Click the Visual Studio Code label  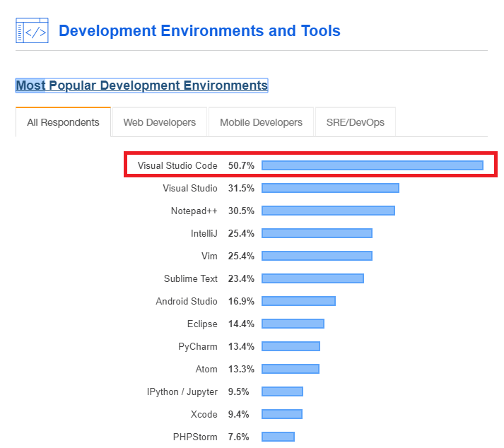(x=177, y=165)
